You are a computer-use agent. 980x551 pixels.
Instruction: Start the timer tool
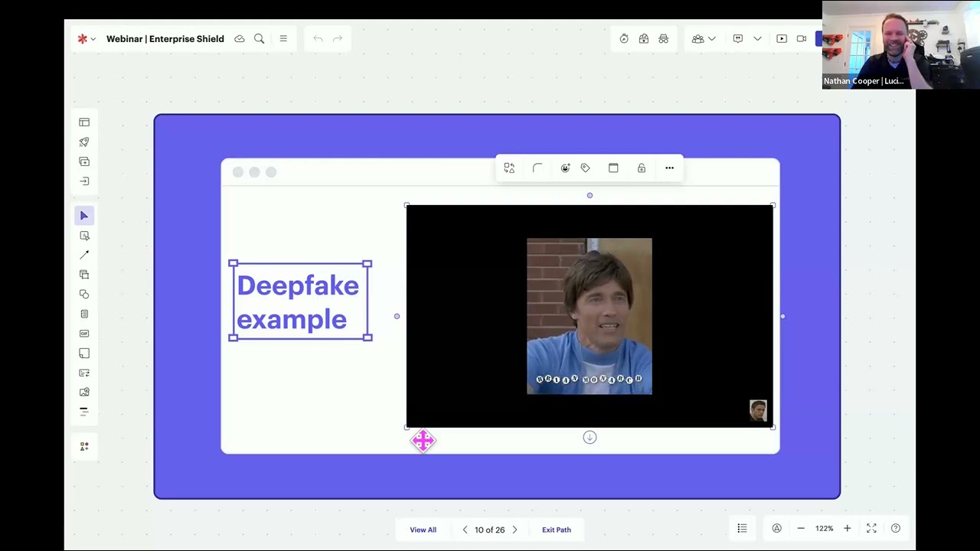[624, 39]
